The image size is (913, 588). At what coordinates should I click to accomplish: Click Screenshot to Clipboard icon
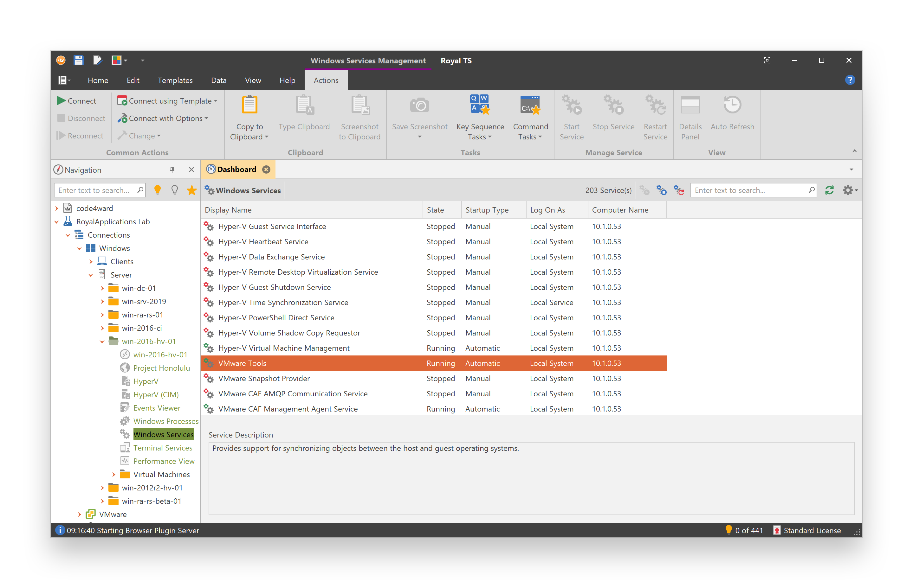360,105
